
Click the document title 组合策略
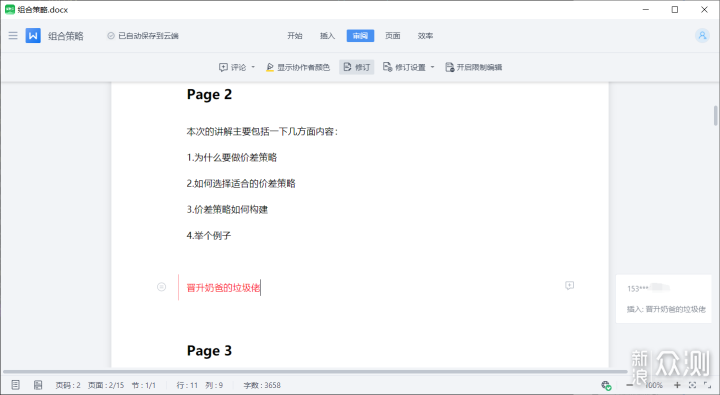coord(66,36)
